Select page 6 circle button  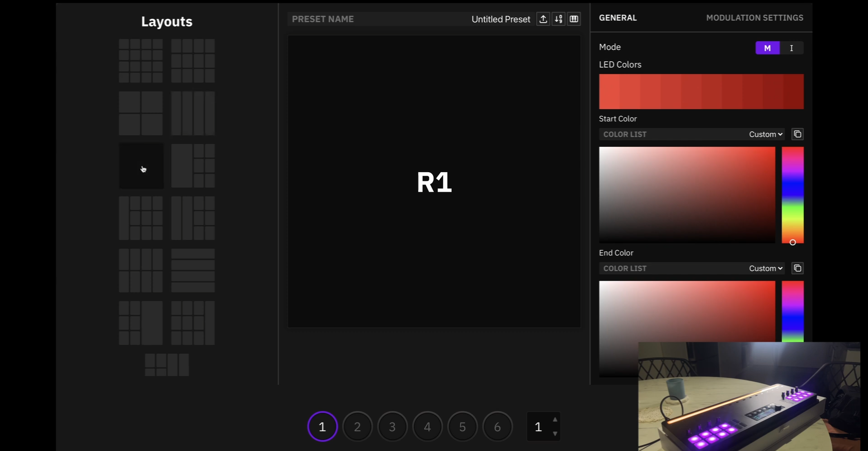click(497, 427)
